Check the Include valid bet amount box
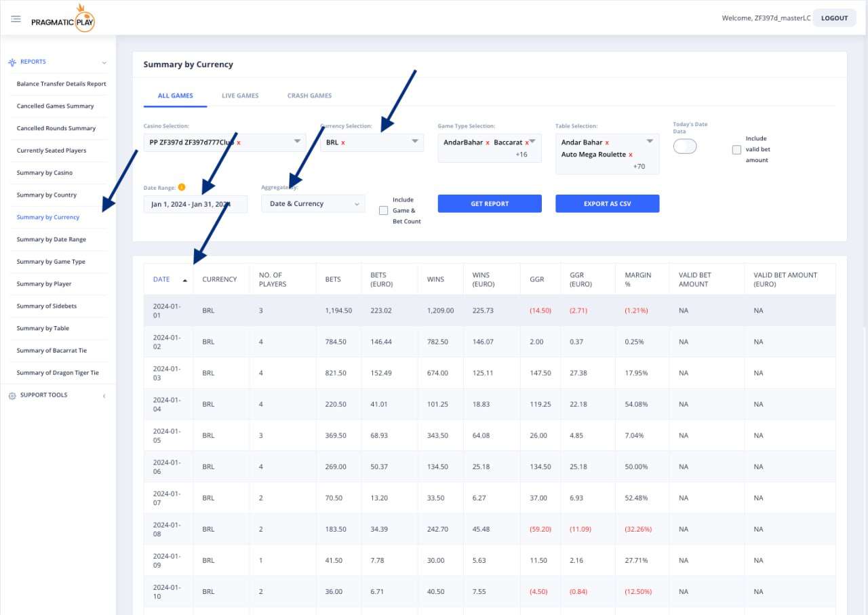The image size is (868, 615). pos(736,150)
